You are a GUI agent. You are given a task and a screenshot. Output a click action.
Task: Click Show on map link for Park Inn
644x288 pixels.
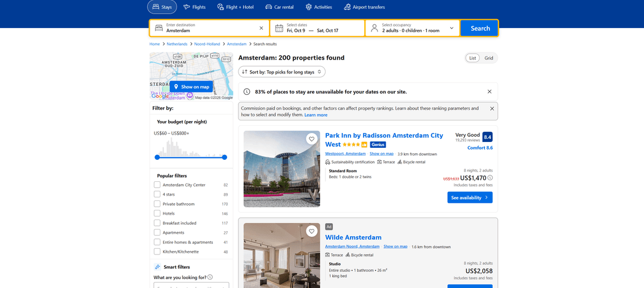tap(382, 154)
